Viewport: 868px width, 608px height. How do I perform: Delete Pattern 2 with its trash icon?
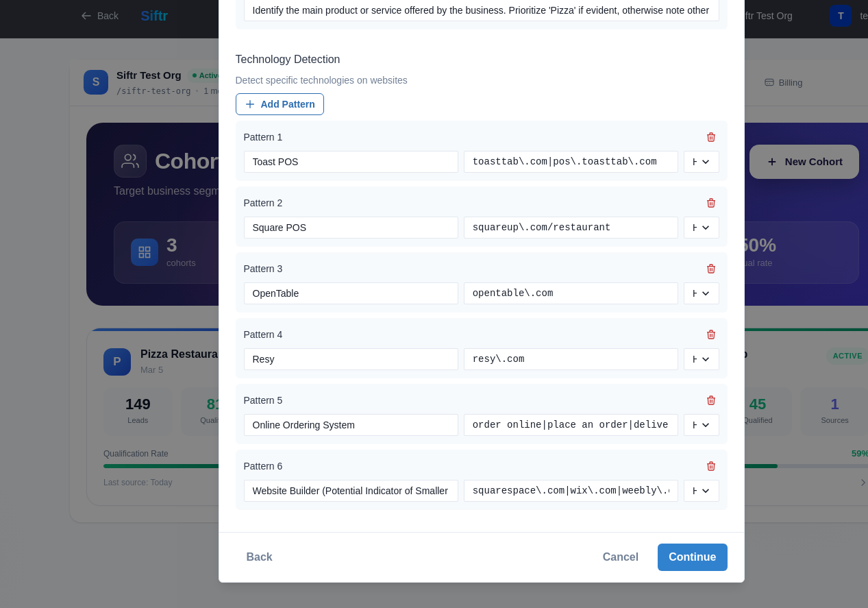click(x=711, y=203)
